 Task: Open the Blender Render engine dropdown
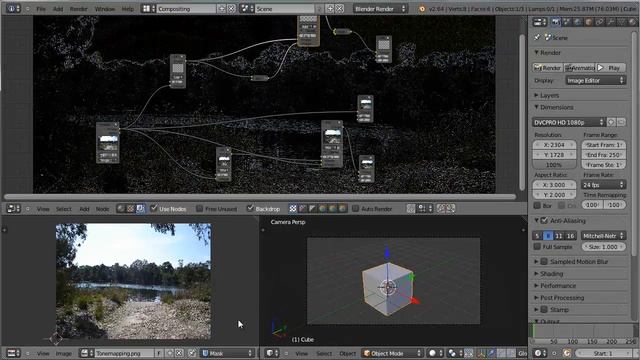click(x=380, y=9)
